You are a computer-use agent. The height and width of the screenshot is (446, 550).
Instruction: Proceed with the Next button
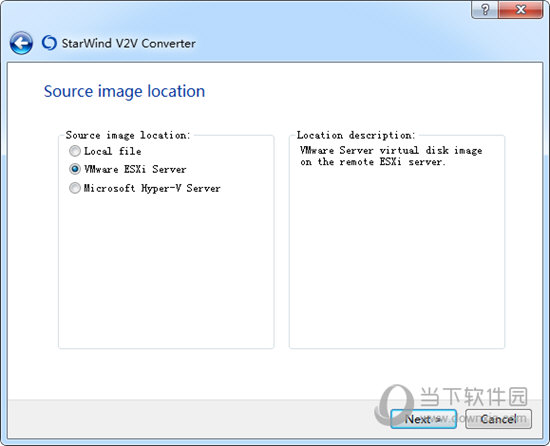[x=423, y=419]
